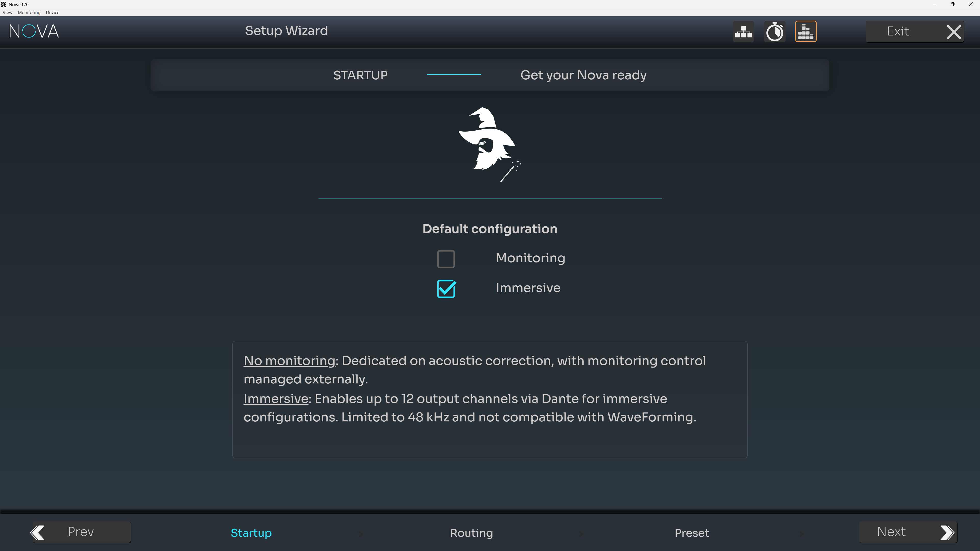Click the Next button label
Viewport: 980px width, 551px height.
tap(891, 532)
